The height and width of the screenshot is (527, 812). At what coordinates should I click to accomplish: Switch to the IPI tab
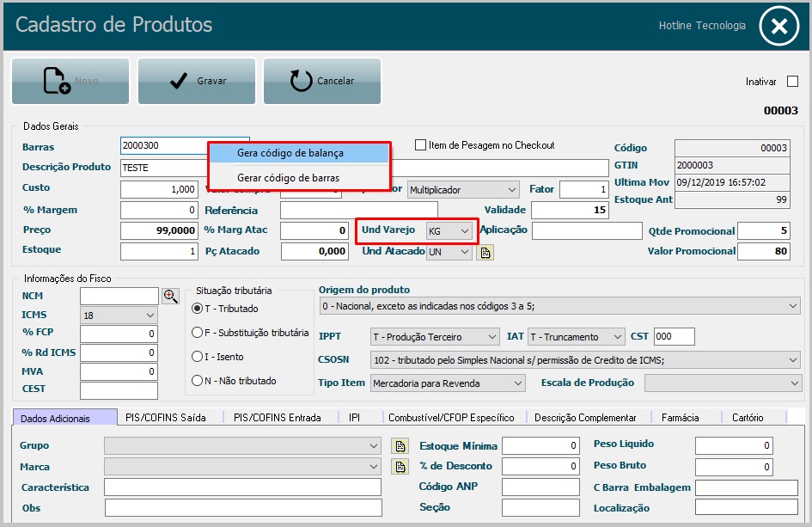click(x=355, y=418)
